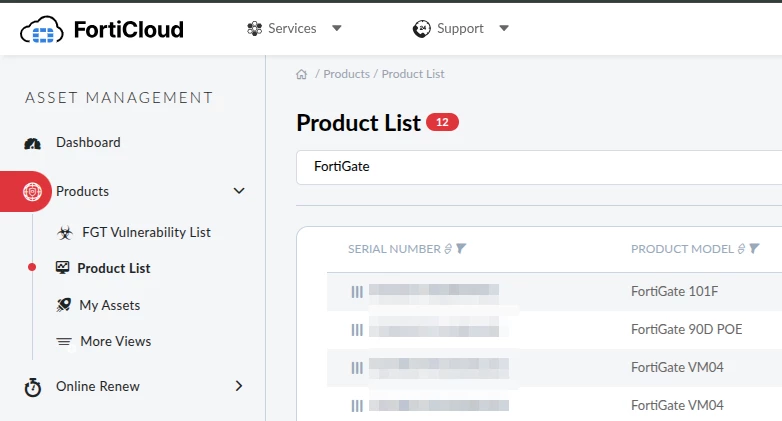Click the FortiCloud brand name
The image size is (782, 421).
coord(129,29)
